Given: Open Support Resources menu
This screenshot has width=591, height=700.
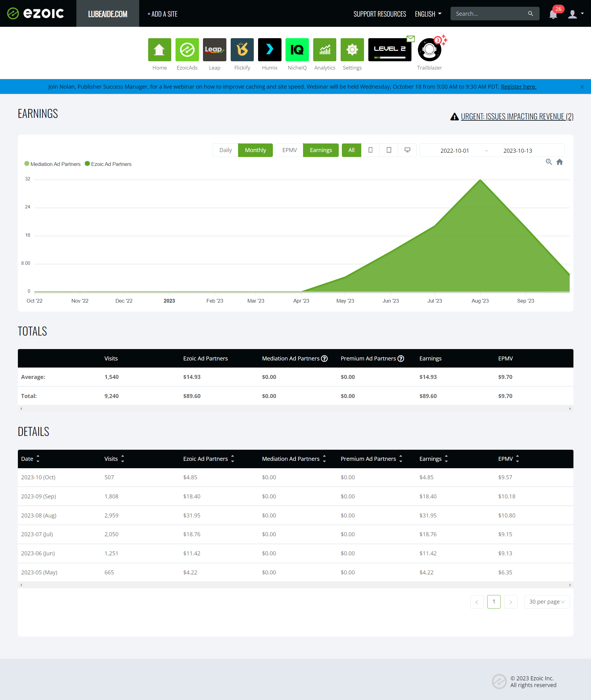Looking at the screenshot, I should [380, 14].
